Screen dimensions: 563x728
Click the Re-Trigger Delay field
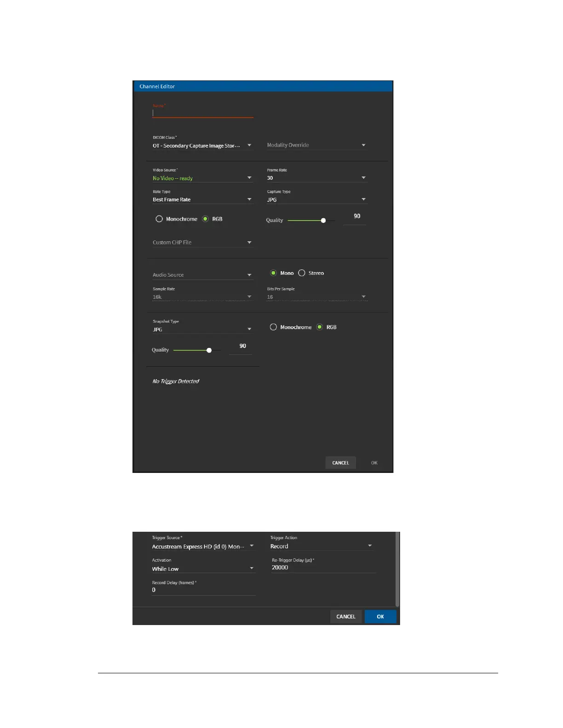point(323,568)
